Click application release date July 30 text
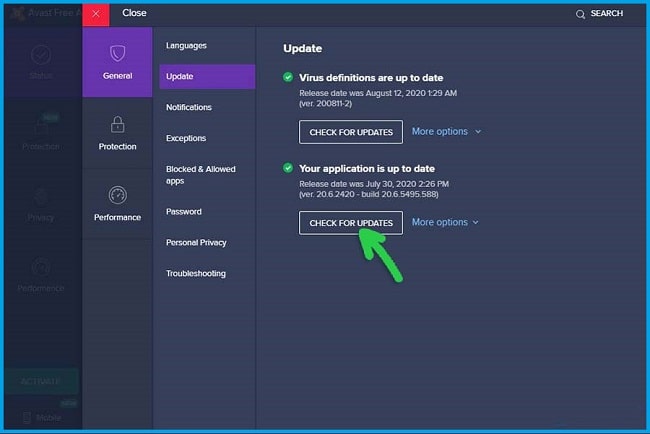Viewport: 650px width, 434px height. (x=374, y=184)
